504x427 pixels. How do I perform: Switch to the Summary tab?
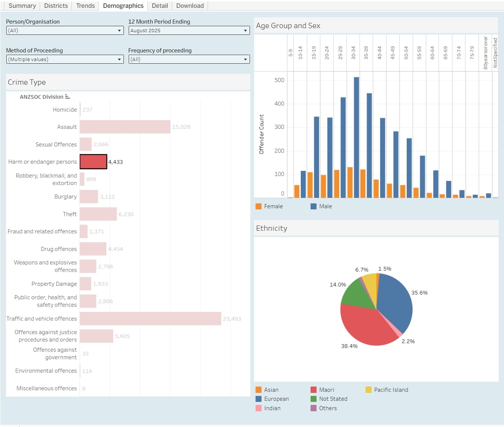[22, 6]
